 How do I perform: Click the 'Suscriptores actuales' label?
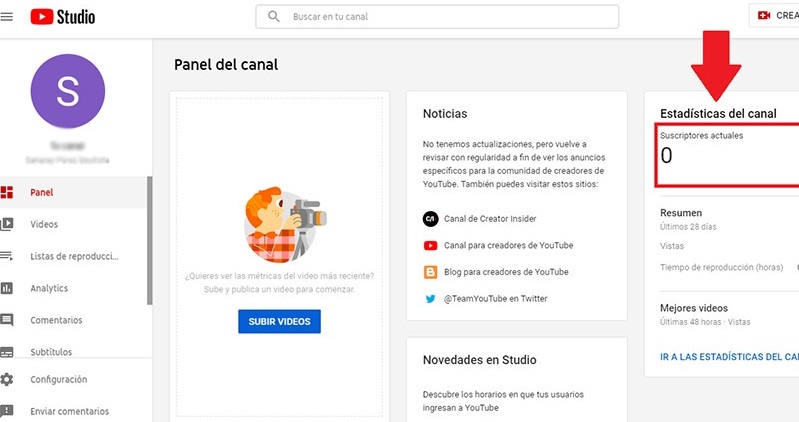(701, 136)
